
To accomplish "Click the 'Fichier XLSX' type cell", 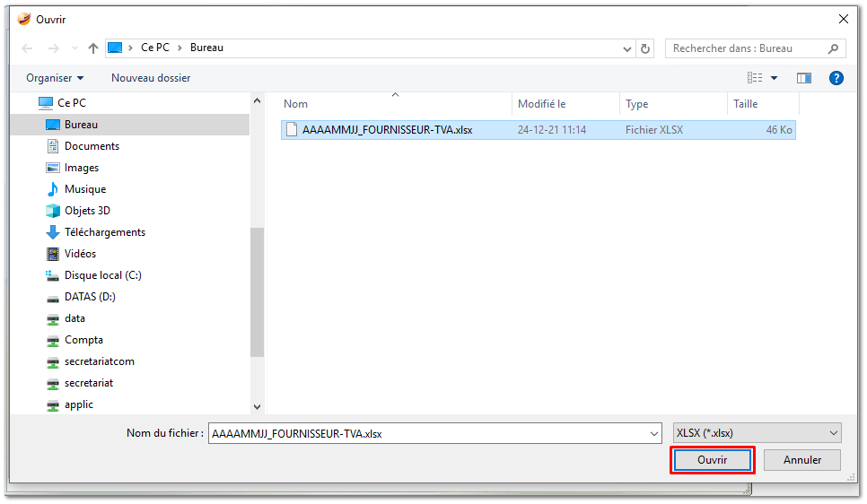I will click(x=654, y=130).
